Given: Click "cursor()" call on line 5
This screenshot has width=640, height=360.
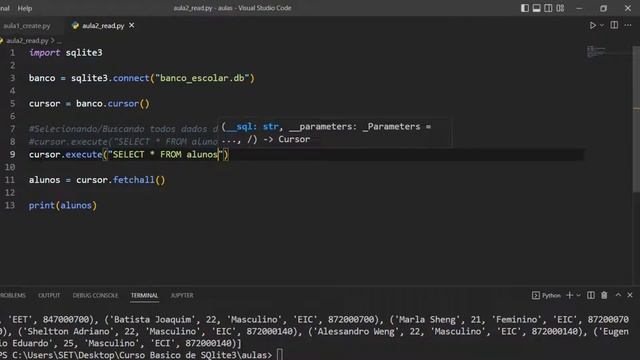Looking at the screenshot, I should pyautogui.click(x=128, y=104).
